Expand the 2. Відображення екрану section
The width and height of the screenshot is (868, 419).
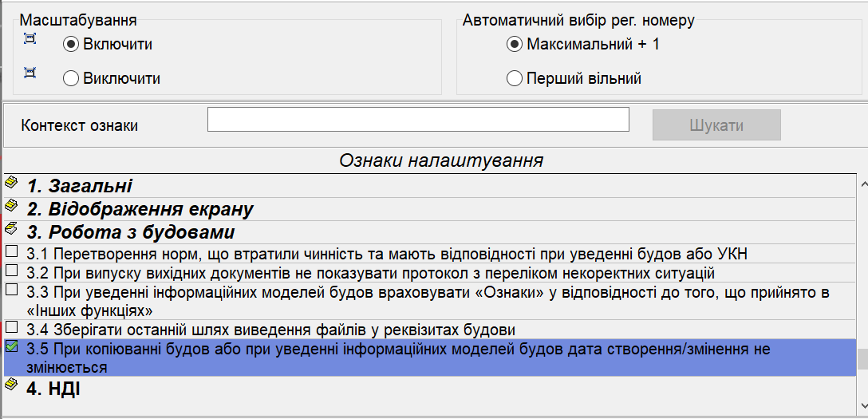click(x=140, y=209)
